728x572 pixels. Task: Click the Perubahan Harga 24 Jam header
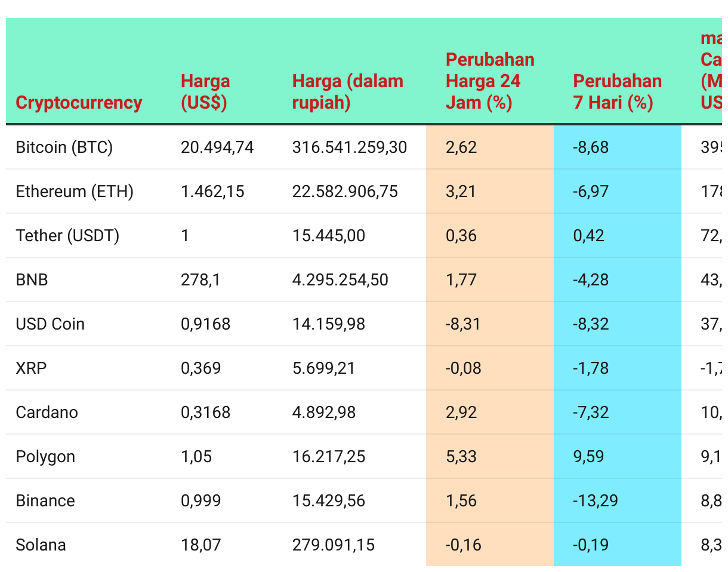tap(490, 81)
